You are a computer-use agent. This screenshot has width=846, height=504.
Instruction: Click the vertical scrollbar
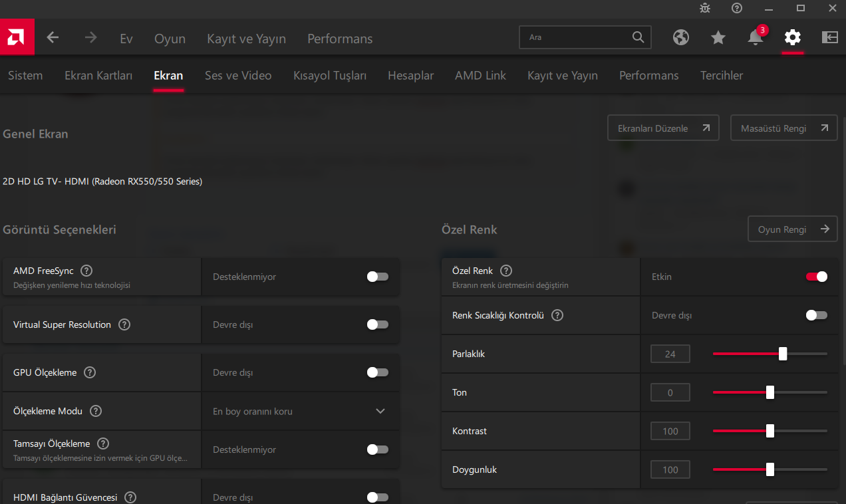pos(843,241)
